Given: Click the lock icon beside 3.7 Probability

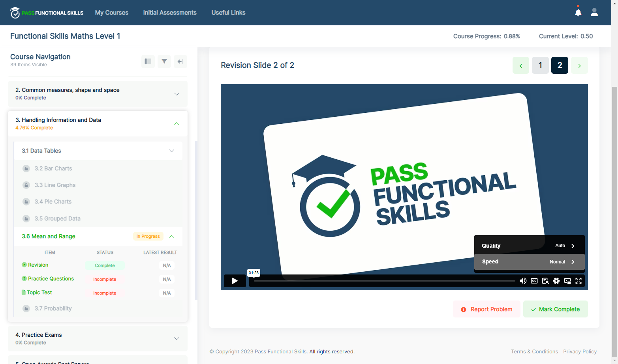Looking at the screenshot, I should pos(26,308).
